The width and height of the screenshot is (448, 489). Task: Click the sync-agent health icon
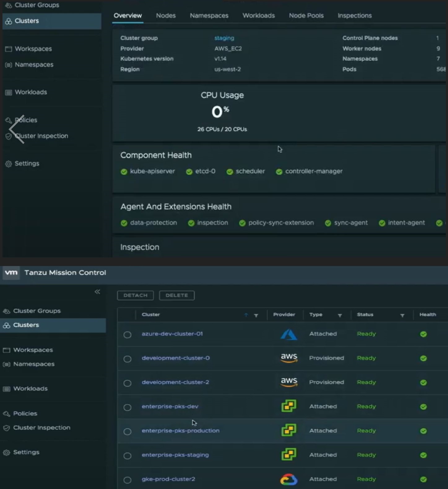point(328,223)
